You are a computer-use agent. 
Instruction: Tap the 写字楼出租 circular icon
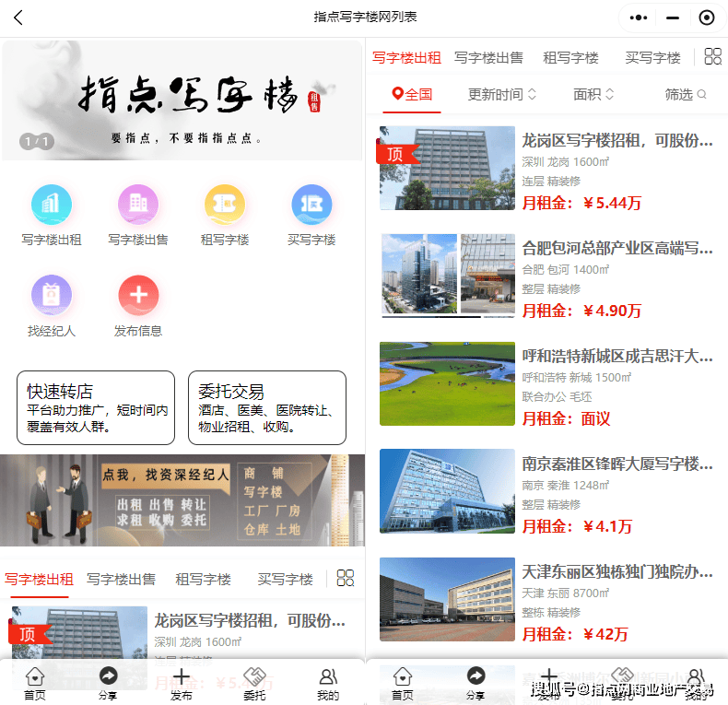pos(52,205)
